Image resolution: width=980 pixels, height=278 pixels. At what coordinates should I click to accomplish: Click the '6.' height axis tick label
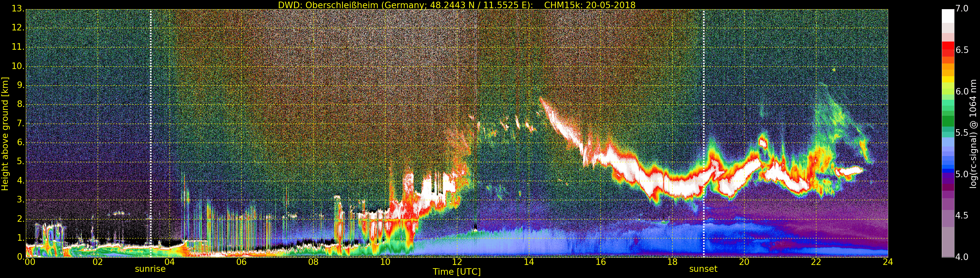pos(20,143)
